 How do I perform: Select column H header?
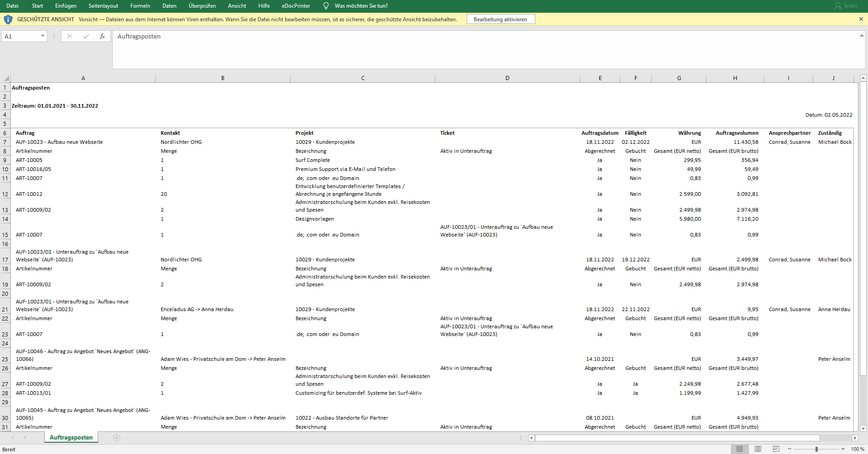[x=735, y=78]
